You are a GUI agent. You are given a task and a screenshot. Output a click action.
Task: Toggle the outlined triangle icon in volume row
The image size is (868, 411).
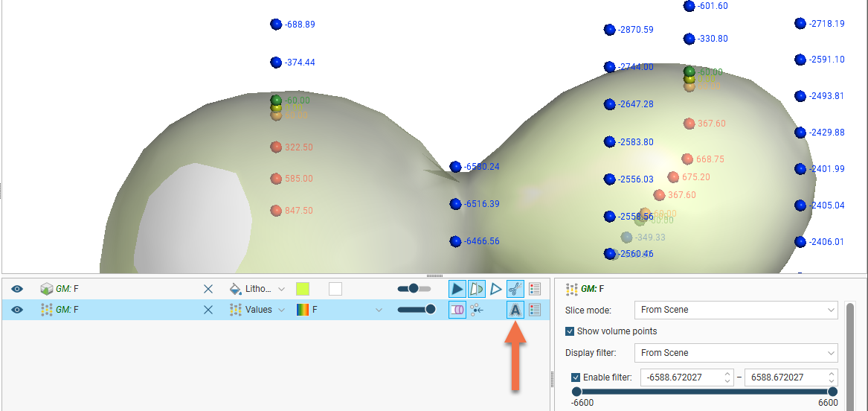(496, 289)
